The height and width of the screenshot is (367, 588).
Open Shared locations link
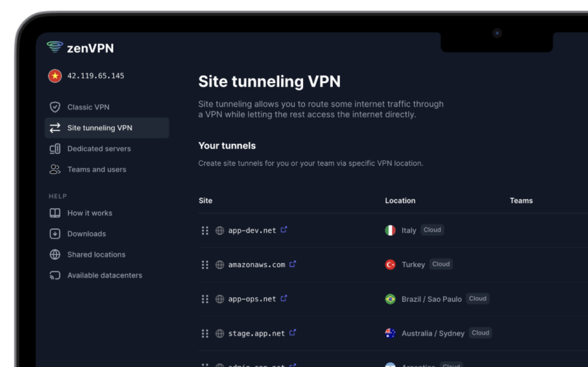pos(96,255)
